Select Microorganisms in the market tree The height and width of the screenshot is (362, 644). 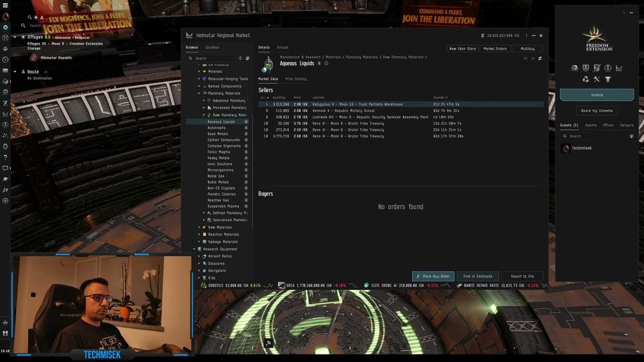click(x=220, y=170)
